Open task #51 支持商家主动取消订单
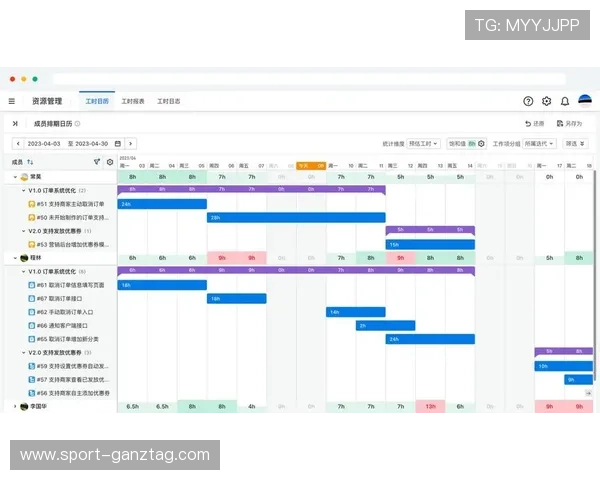Screen dimensions: 600x480 [x=70, y=204]
